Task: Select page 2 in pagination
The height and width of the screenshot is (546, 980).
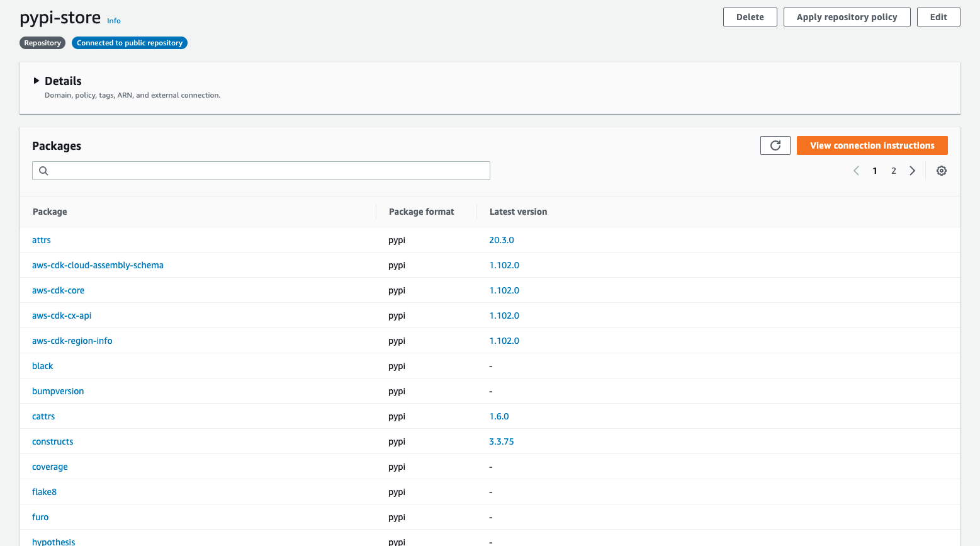Action: 893,171
